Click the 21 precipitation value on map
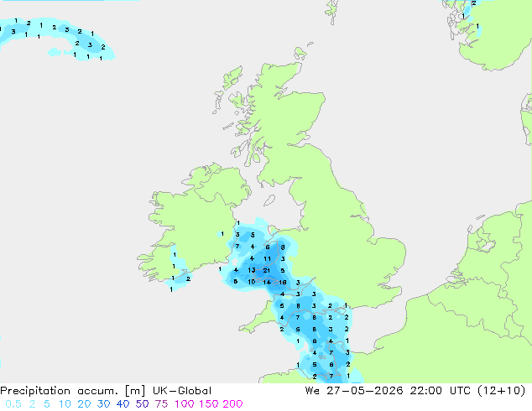532x411 pixels. pyautogui.click(x=267, y=270)
